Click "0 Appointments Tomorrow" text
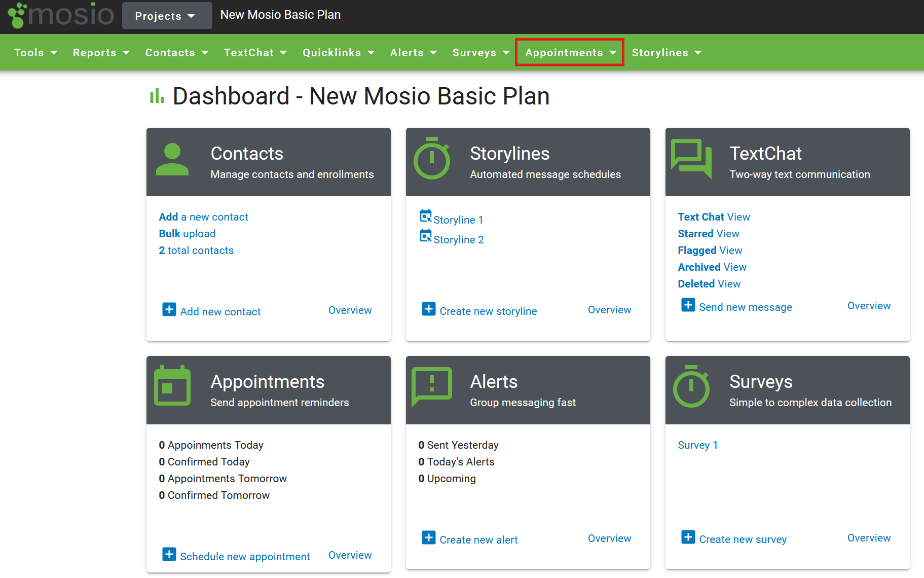This screenshot has height=578, width=924. coord(223,479)
